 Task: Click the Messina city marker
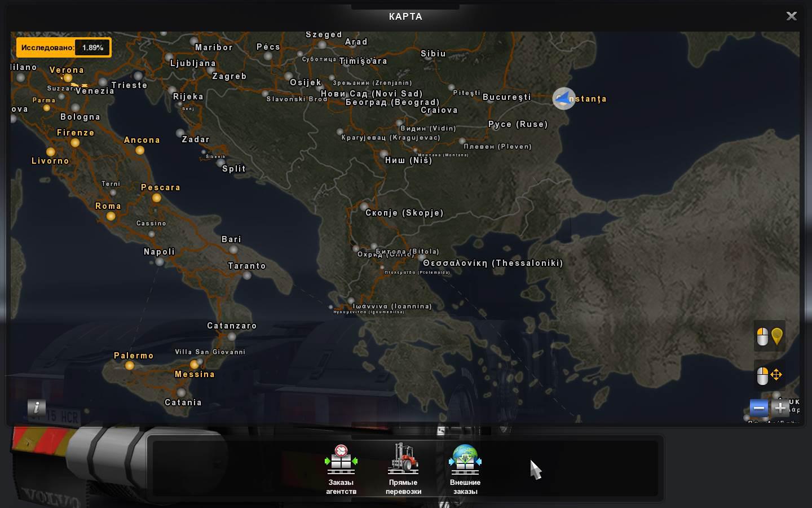coord(194,365)
